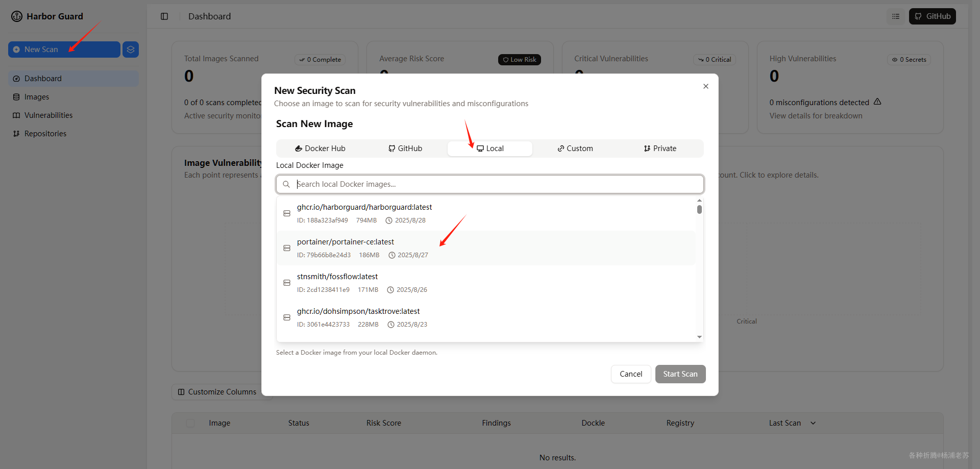Click the New Scan button

pyautogui.click(x=64, y=50)
